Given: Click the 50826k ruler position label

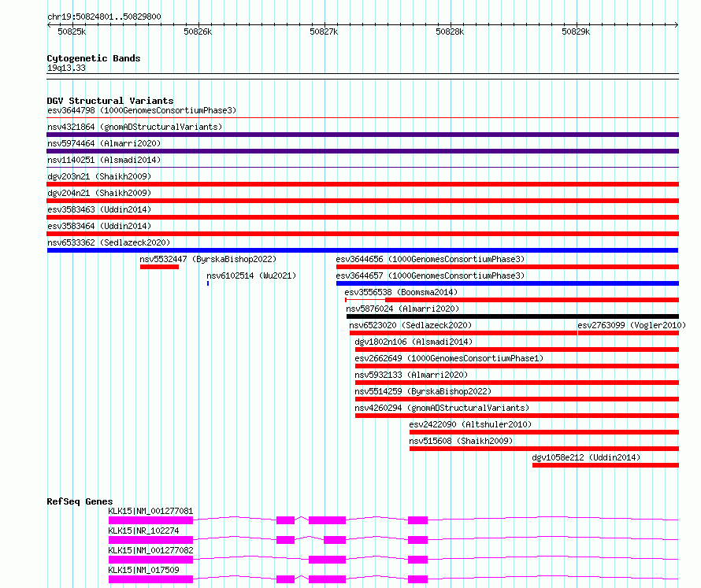Looking at the screenshot, I should click(x=198, y=31).
